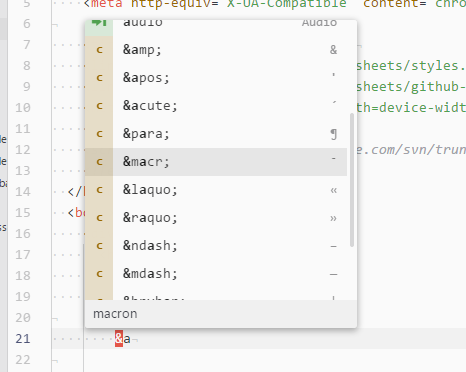Click the c icon beside &raquo;
Image resolution: width=466 pixels, height=372 pixels.
point(99,218)
